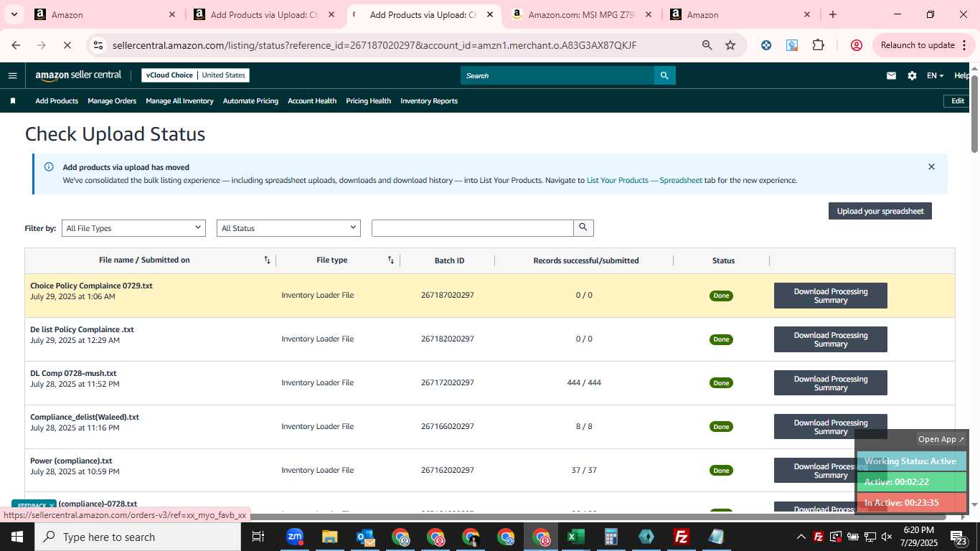
Task: Sort by File type arrows
Action: coord(391,260)
